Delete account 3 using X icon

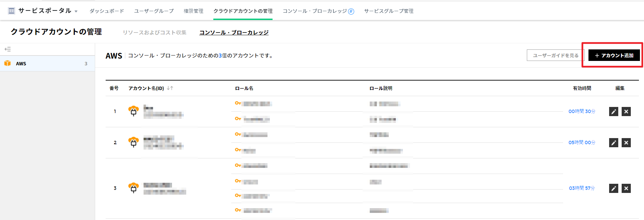coord(626,189)
